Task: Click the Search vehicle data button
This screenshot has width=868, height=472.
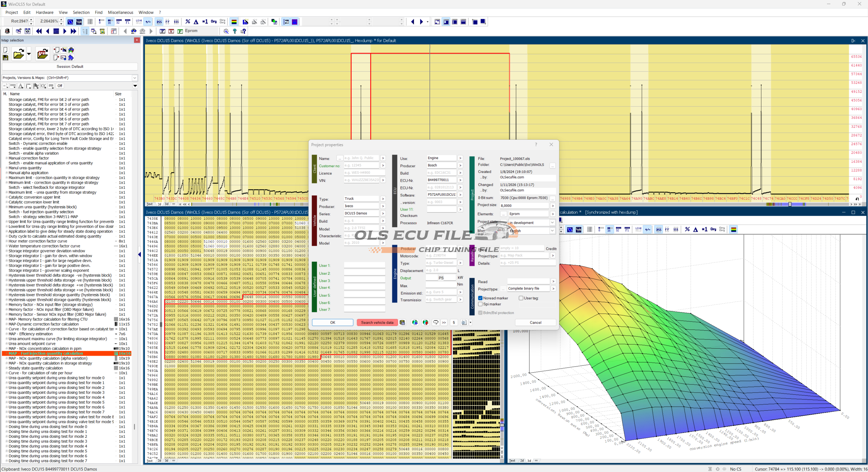Action: (377, 322)
